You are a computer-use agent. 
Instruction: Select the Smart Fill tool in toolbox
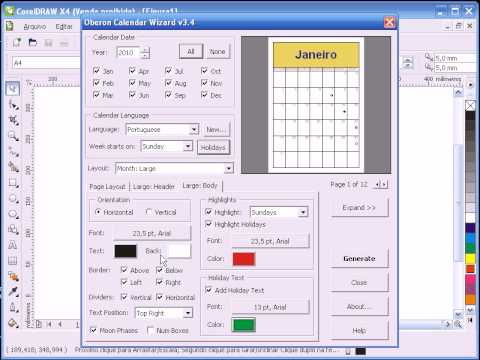(x=13, y=167)
